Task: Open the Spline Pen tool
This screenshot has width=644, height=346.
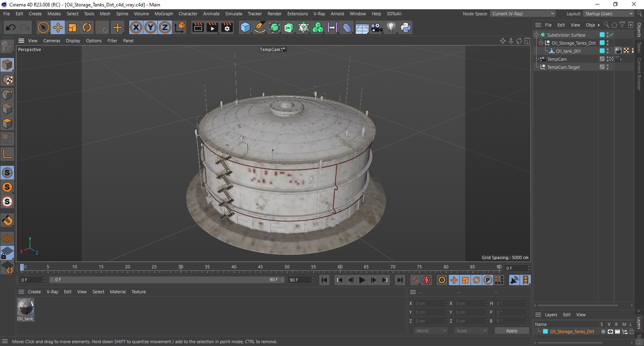Action: click(x=260, y=27)
